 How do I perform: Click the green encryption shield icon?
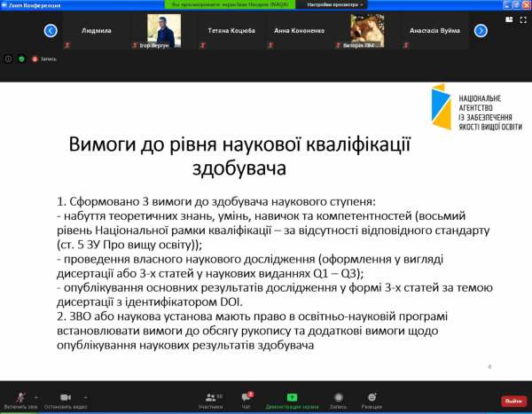pyautogui.click(x=21, y=59)
